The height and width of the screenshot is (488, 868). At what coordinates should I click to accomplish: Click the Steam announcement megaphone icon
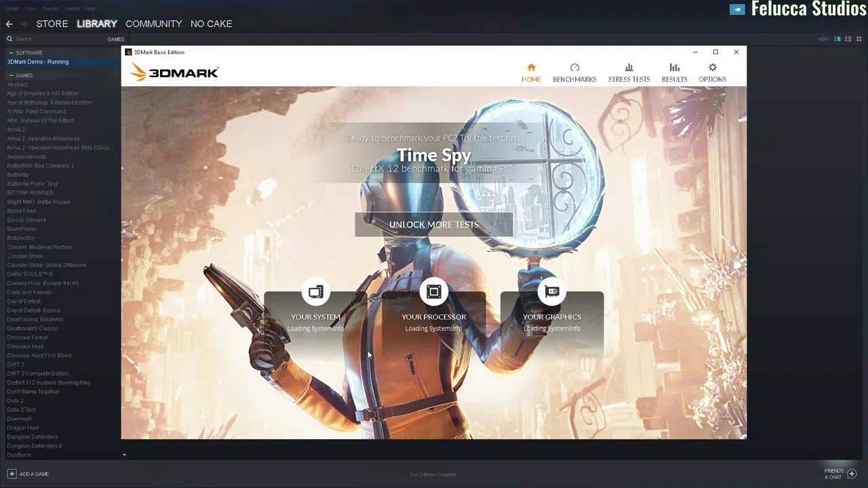tap(737, 9)
